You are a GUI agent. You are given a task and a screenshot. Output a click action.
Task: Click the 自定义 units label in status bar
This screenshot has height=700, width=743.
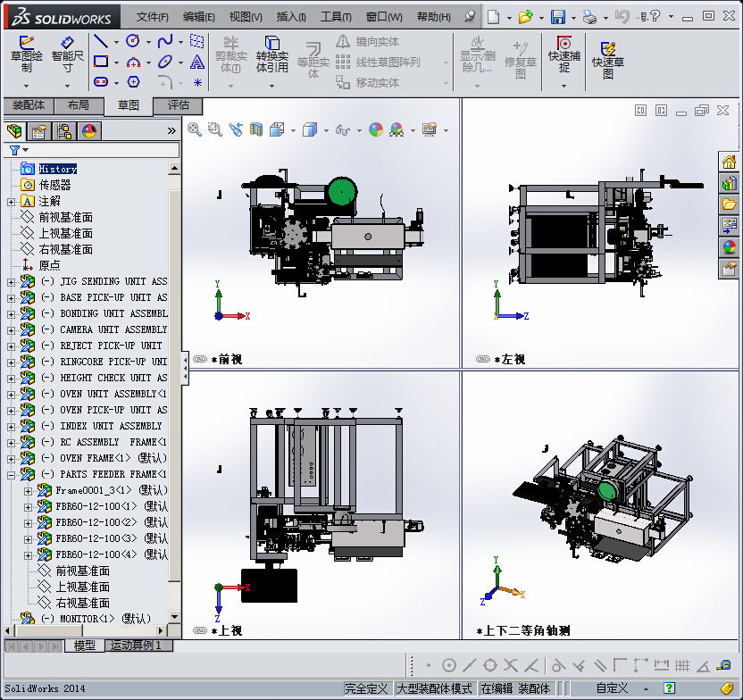(612, 688)
